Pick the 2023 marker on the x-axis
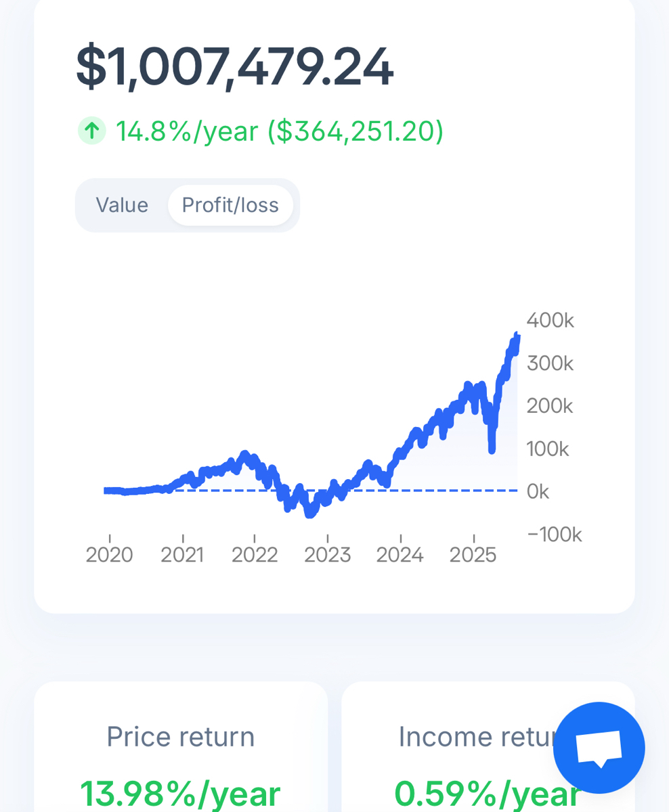 [x=328, y=555]
